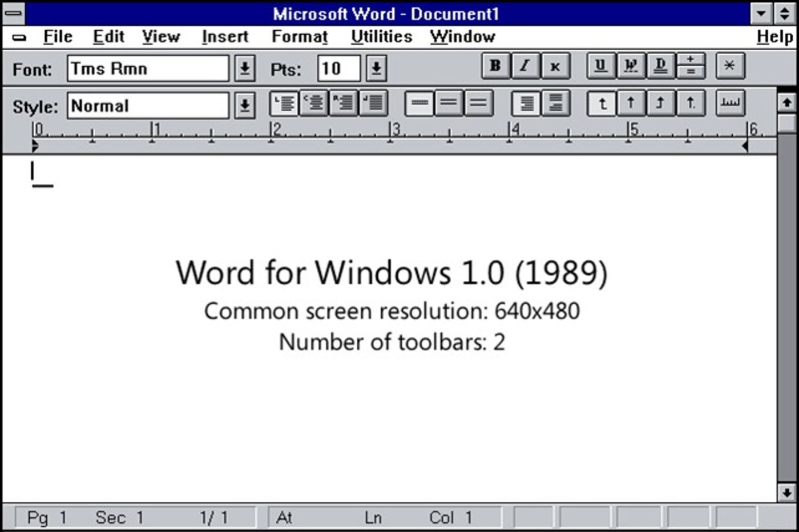799x532 pixels.
Task: Select closed paragraph spacing icon
Action: pos(526,104)
